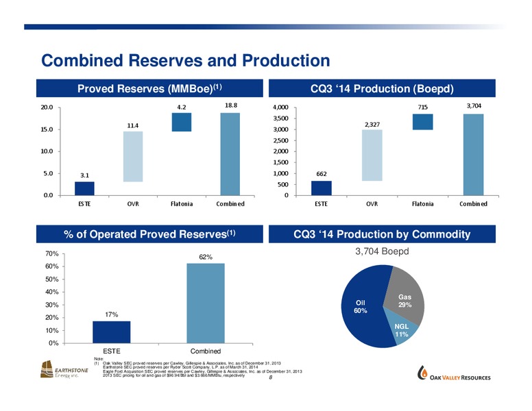The height and width of the screenshot is (411, 532).
Task: Click the 20.0 axis value in reserves chart
Action: tap(47, 108)
